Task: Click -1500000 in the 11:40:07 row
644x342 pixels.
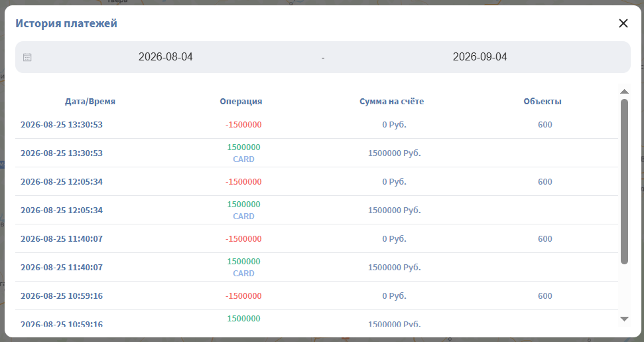Action: [243, 239]
